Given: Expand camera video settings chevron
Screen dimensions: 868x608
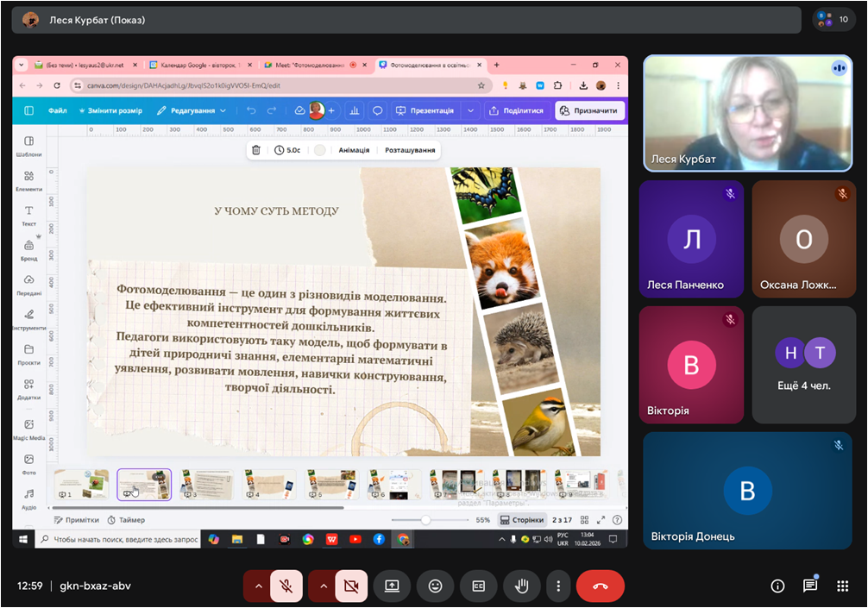Looking at the screenshot, I should (x=323, y=586).
